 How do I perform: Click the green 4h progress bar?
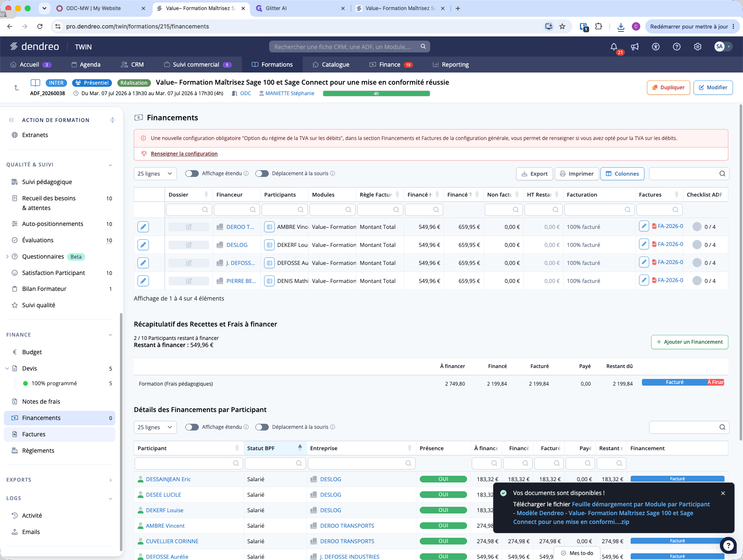(x=377, y=93)
